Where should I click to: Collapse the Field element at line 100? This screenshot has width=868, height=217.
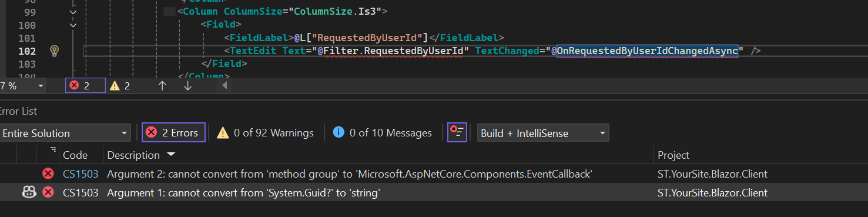(73, 25)
